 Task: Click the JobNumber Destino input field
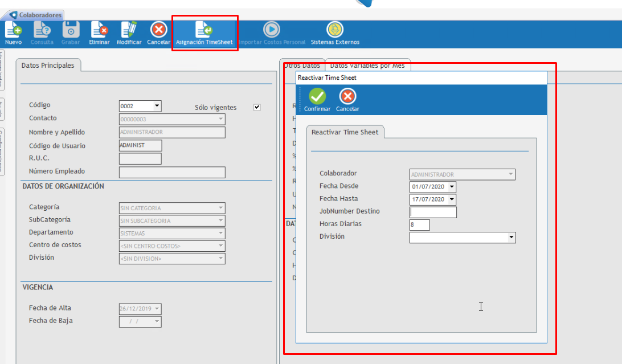click(x=433, y=212)
